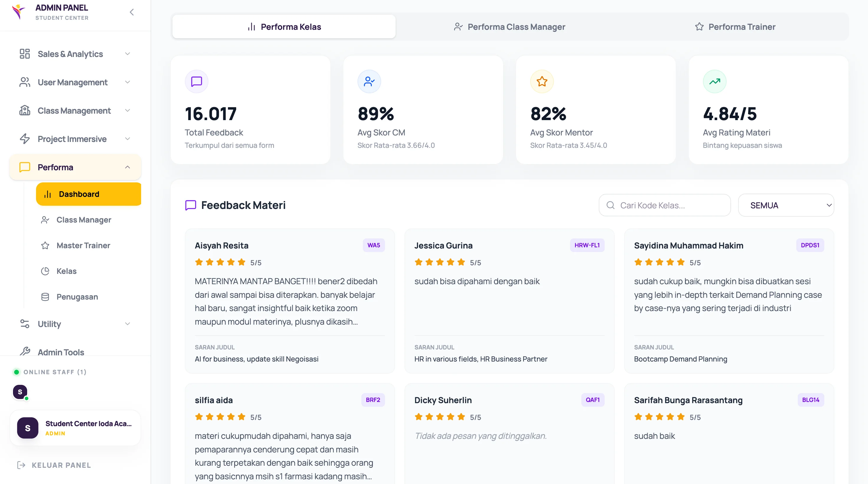Click the Feedback Materi heading chat icon

click(x=191, y=205)
